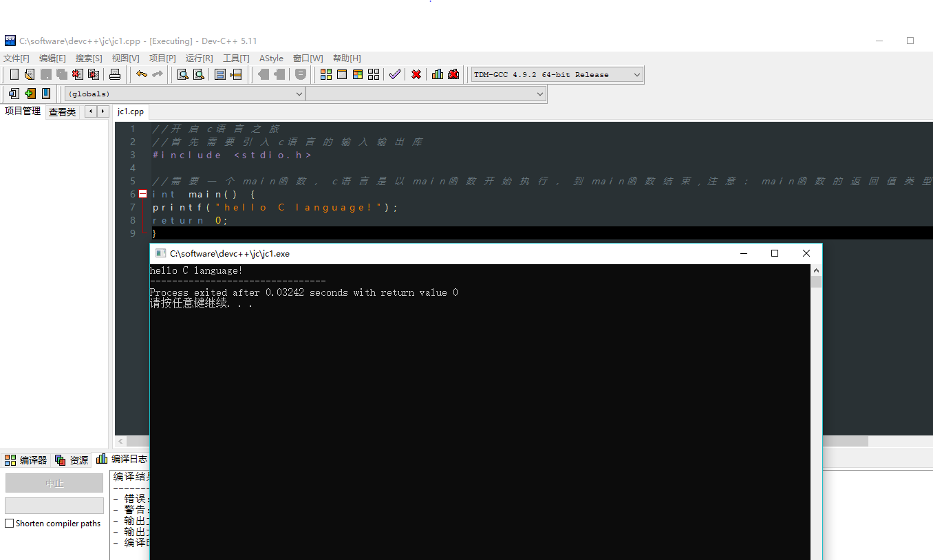Click the 中止 abort button
Image resolution: width=933 pixels, height=560 pixels.
(x=54, y=483)
